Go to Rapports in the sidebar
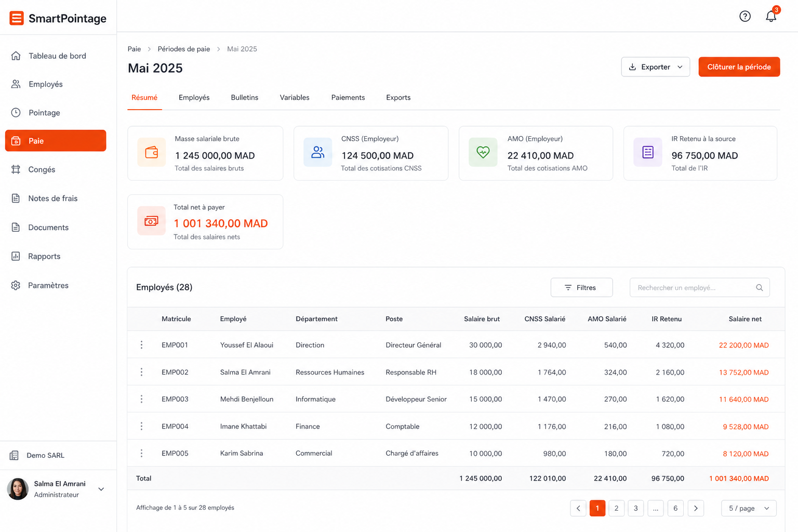The image size is (798, 532). pos(56,256)
